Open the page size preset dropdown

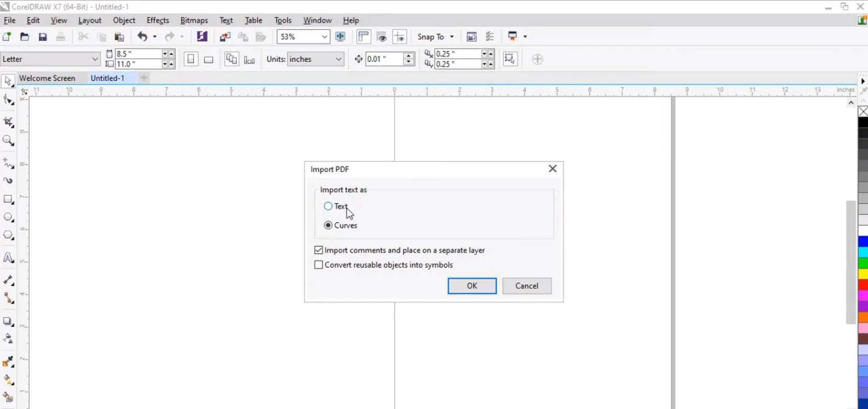pyautogui.click(x=95, y=59)
